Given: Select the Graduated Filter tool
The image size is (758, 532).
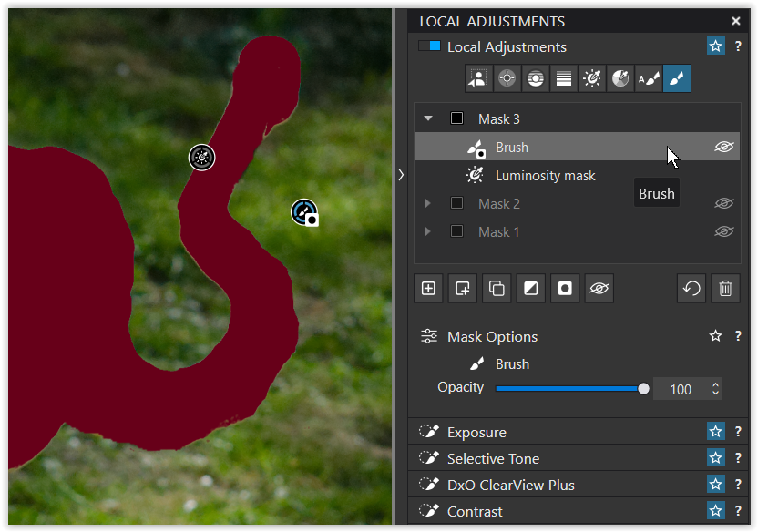Looking at the screenshot, I should (x=564, y=79).
